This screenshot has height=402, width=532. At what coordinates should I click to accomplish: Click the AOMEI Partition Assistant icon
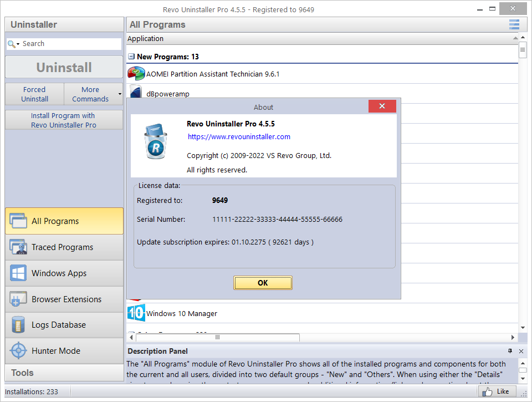136,74
